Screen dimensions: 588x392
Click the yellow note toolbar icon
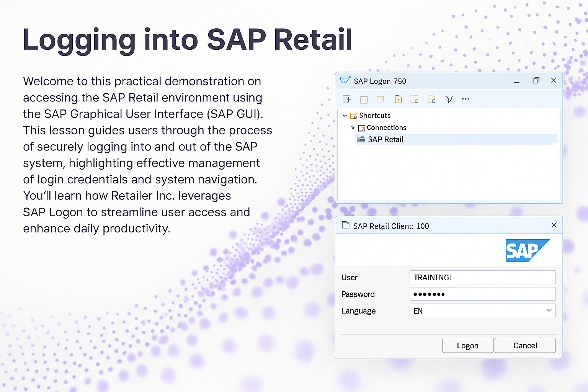tap(380, 100)
